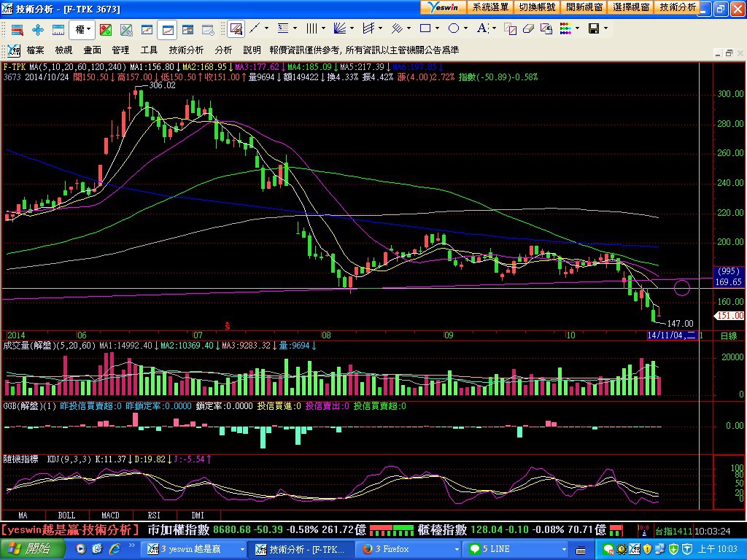Click the 切換帳號 button

537,7
